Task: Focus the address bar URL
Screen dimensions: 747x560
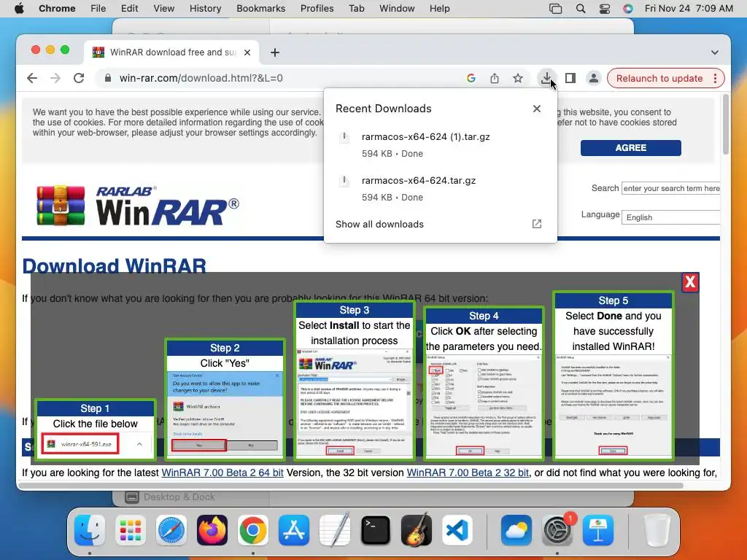Action: tap(201, 78)
